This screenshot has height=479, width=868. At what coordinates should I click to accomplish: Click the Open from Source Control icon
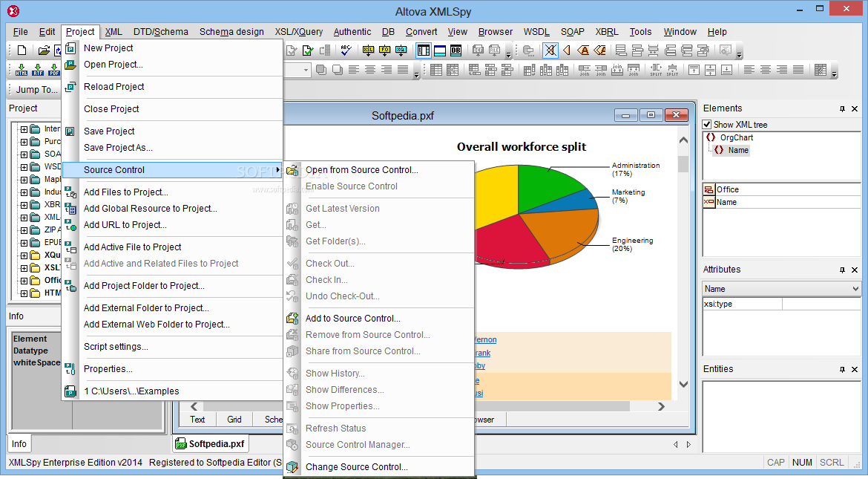(x=292, y=169)
